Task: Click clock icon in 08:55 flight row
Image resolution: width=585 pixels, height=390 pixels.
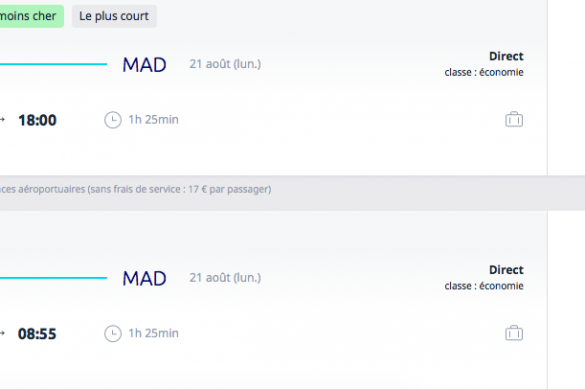Action: (113, 334)
